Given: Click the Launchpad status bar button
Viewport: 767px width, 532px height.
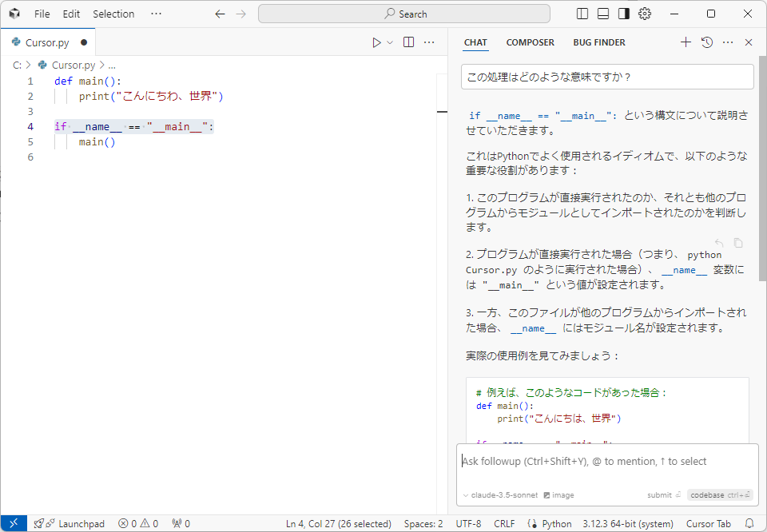Looking at the screenshot, I should [x=70, y=524].
